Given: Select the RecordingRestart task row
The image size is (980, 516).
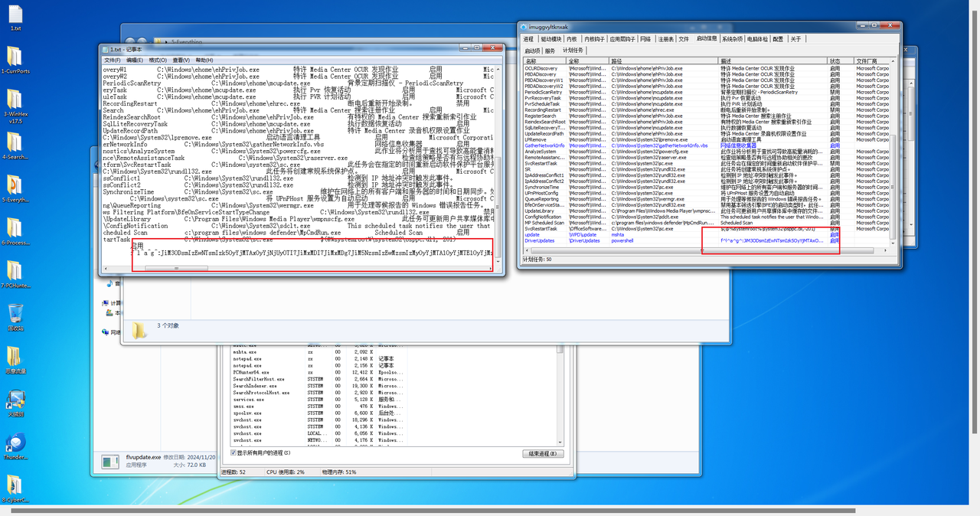Looking at the screenshot, I should 706,109.
